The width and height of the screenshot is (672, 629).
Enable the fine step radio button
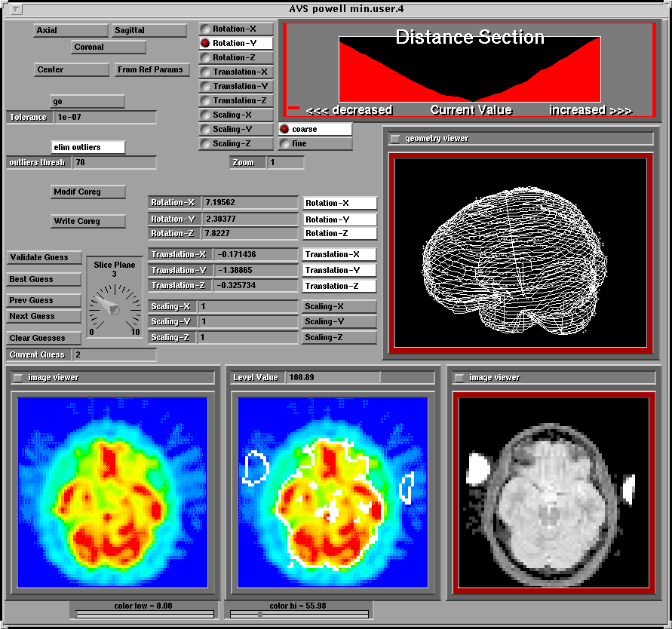pyautogui.click(x=284, y=144)
